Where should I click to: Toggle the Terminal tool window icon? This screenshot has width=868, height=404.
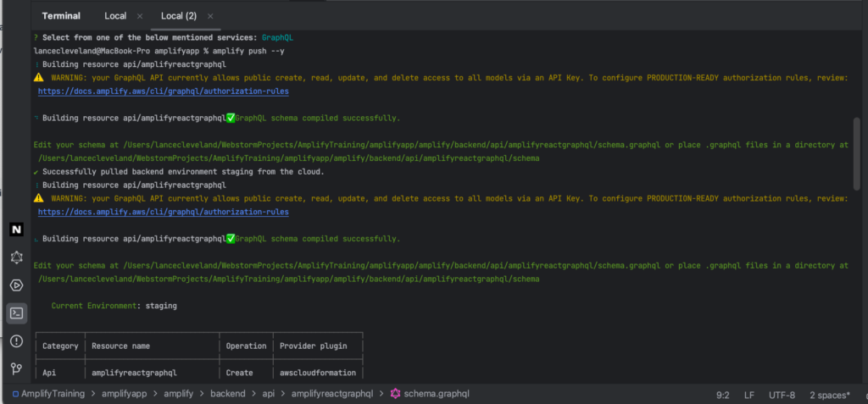[16, 313]
